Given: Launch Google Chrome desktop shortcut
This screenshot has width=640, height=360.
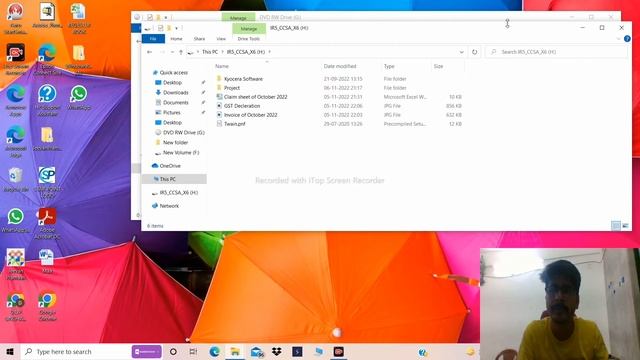Looking at the screenshot, I should click(47, 306).
